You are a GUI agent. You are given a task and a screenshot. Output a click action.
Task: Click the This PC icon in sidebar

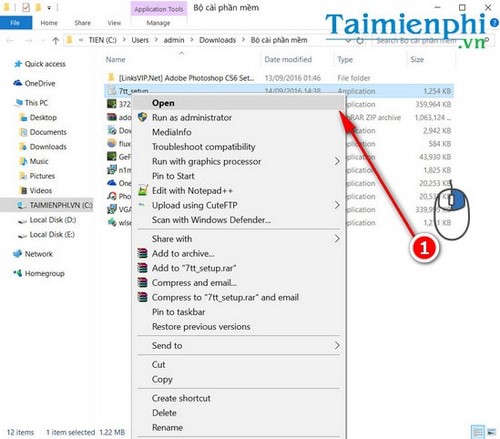click(19, 103)
